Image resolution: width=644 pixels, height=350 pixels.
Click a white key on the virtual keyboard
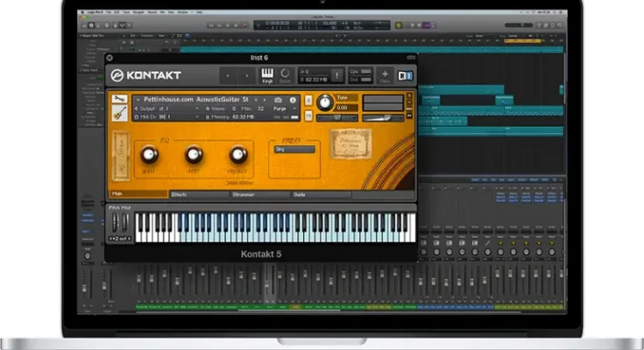[x=263, y=236]
